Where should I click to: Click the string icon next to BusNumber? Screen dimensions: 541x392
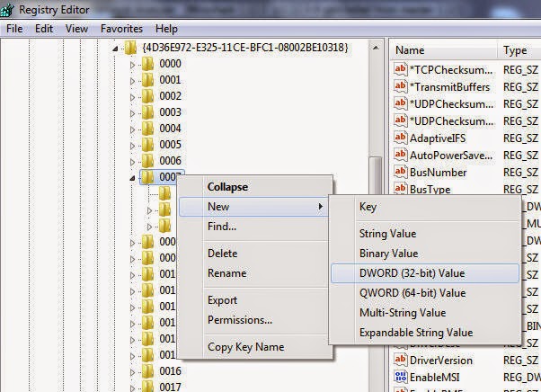[x=400, y=172]
